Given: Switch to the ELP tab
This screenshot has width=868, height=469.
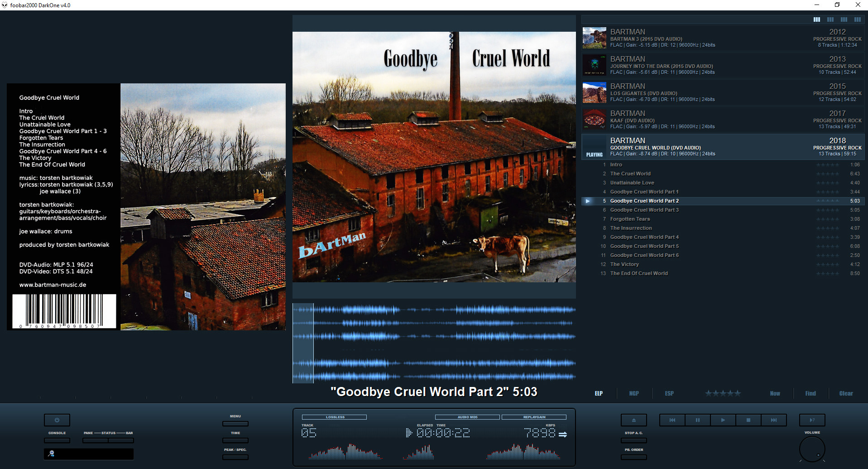Looking at the screenshot, I should click(599, 393).
